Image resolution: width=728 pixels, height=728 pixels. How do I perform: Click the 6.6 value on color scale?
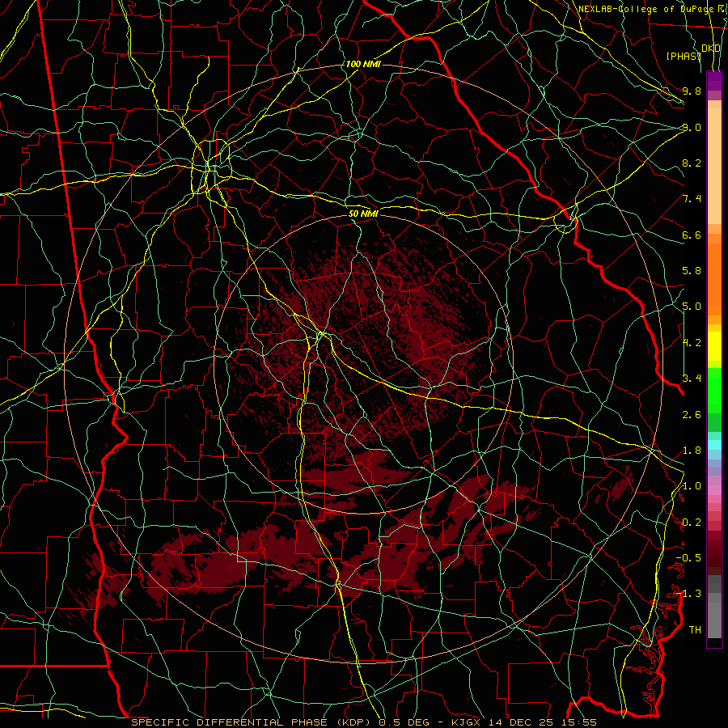[x=692, y=235]
